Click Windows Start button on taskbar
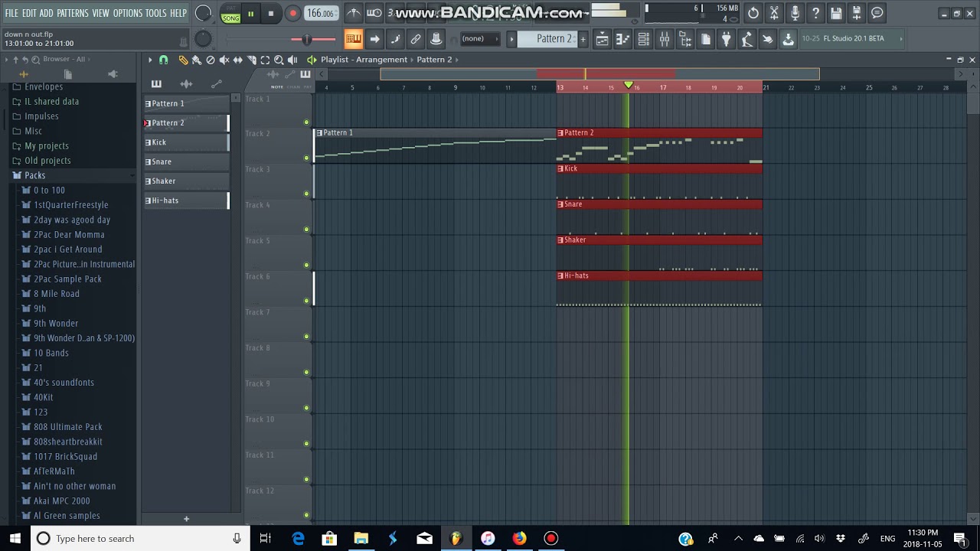Viewport: 980px width, 551px height. pyautogui.click(x=15, y=538)
